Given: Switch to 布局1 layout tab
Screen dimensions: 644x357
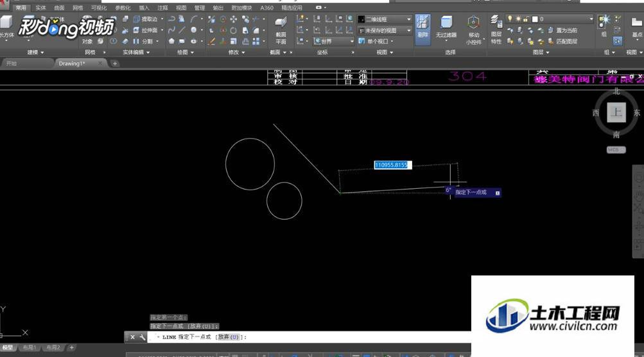Looking at the screenshot, I should (x=29, y=347).
